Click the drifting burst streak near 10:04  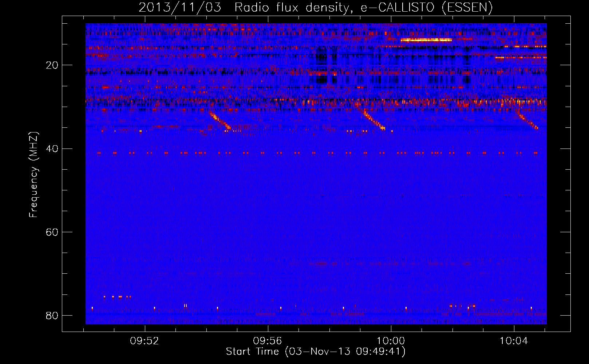(x=527, y=119)
